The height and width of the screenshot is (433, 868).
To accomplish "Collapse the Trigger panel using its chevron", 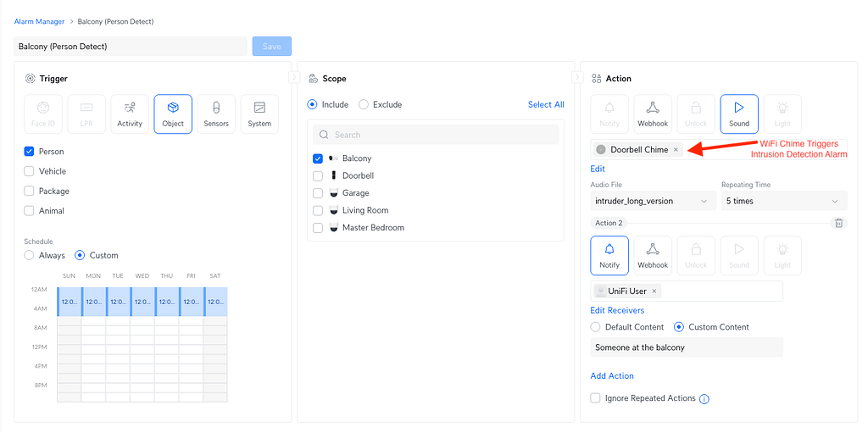I will point(294,77).
